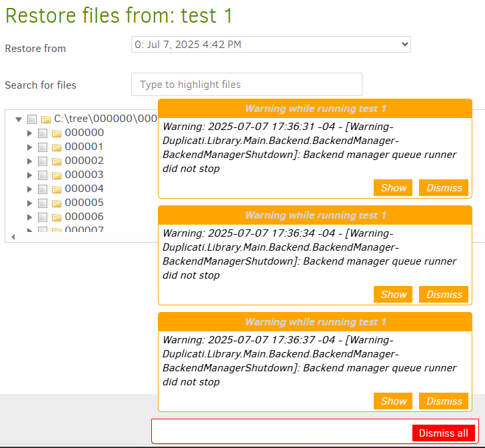Viewport: 485px width, 448px height.
Task: Show the 17:36:31 warning details
Action: coord(393,187)
